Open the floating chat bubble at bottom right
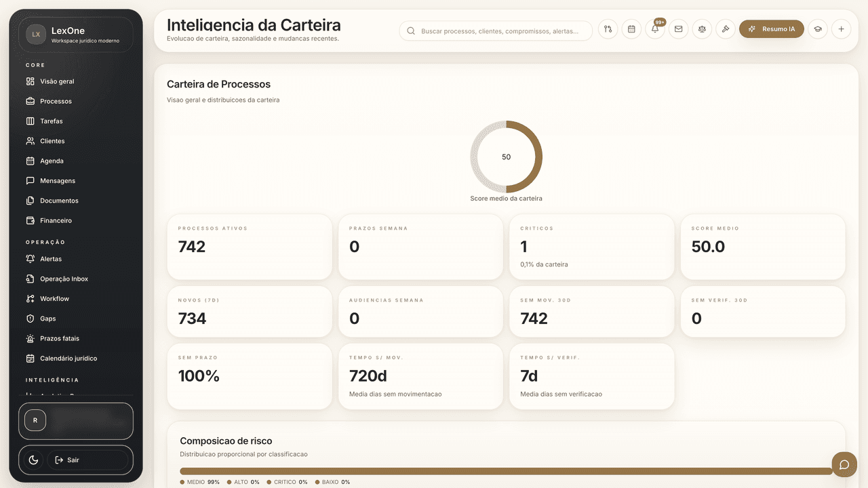 tap(844, 464)
